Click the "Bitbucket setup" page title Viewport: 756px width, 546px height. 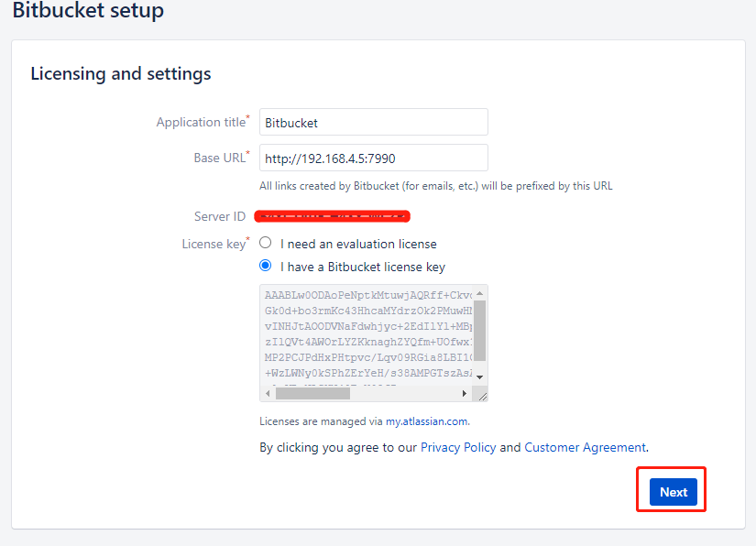point(88,10)
